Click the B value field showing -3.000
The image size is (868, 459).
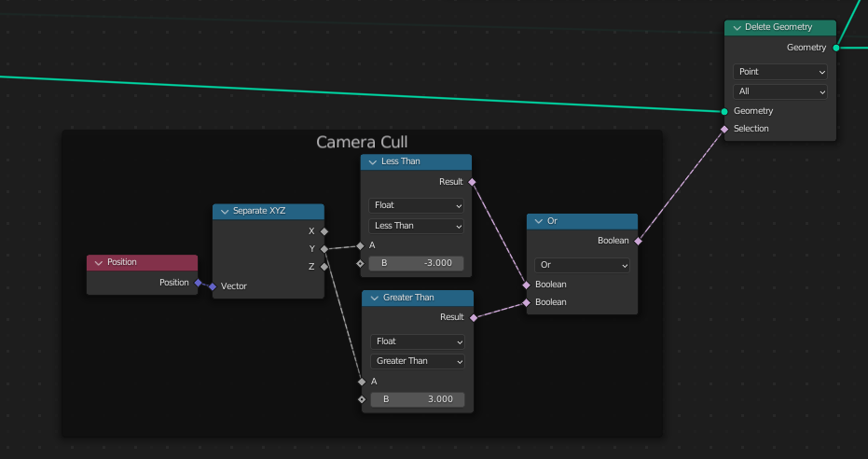[416, 263]
